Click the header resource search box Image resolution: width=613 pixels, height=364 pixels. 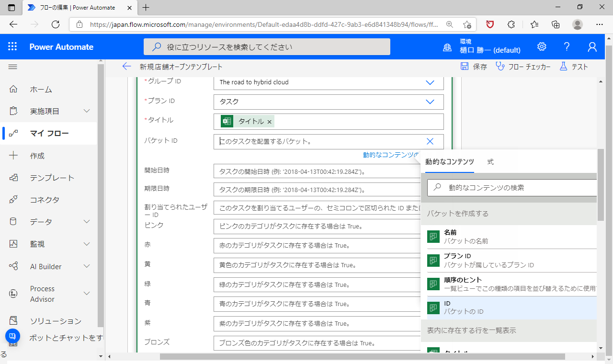(267, 47)
